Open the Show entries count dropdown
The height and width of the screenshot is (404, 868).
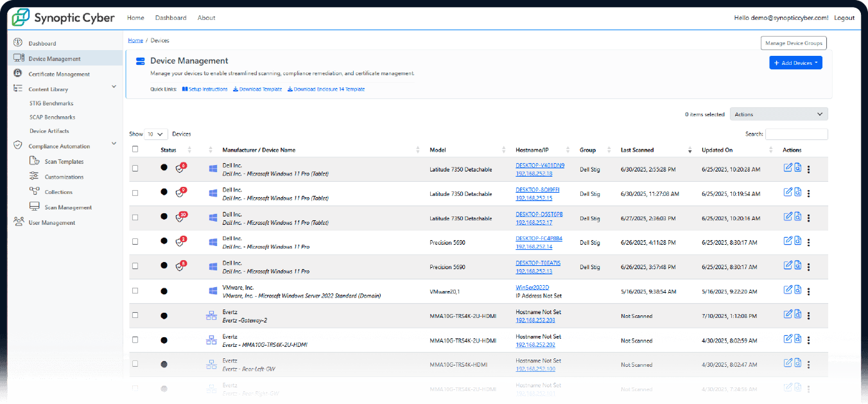tap(156, 134)
